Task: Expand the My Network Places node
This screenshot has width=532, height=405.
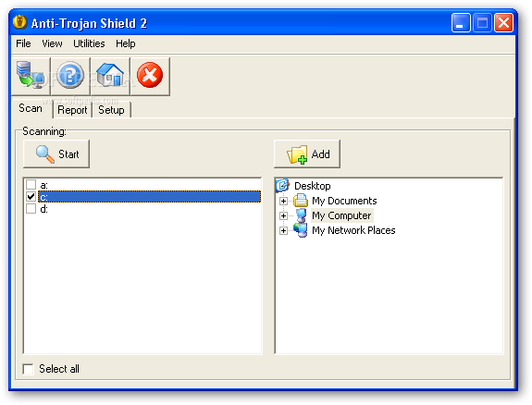Action: pos(283,230)
